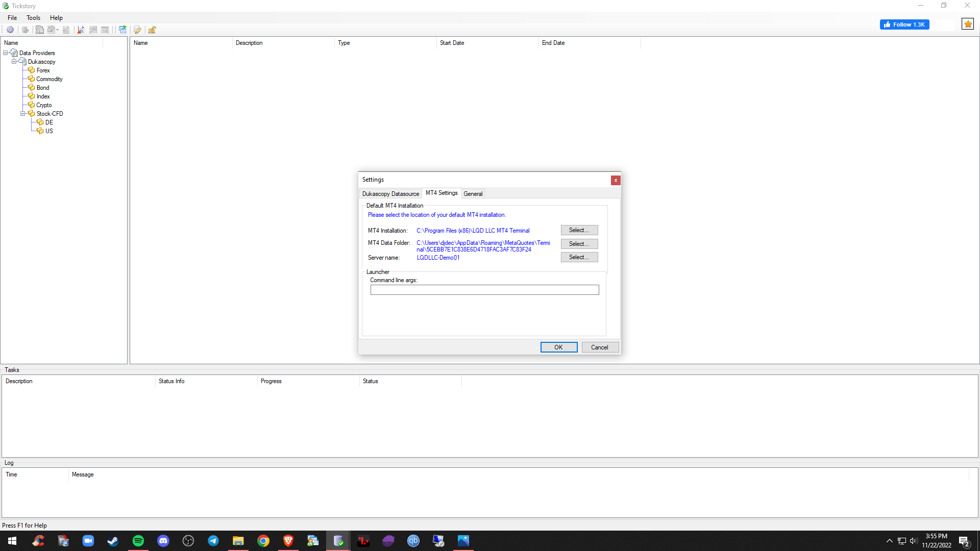Open OBS Studio from the taskbar
Image resolution: width=980 pixels, height=551 pixels.
[188, 541]
